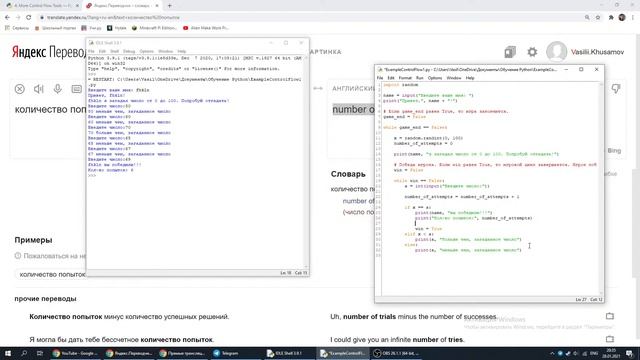Click the speaker icon to hear source text
640x360 pixels.
pyautogui.click(x=39, y=89)
